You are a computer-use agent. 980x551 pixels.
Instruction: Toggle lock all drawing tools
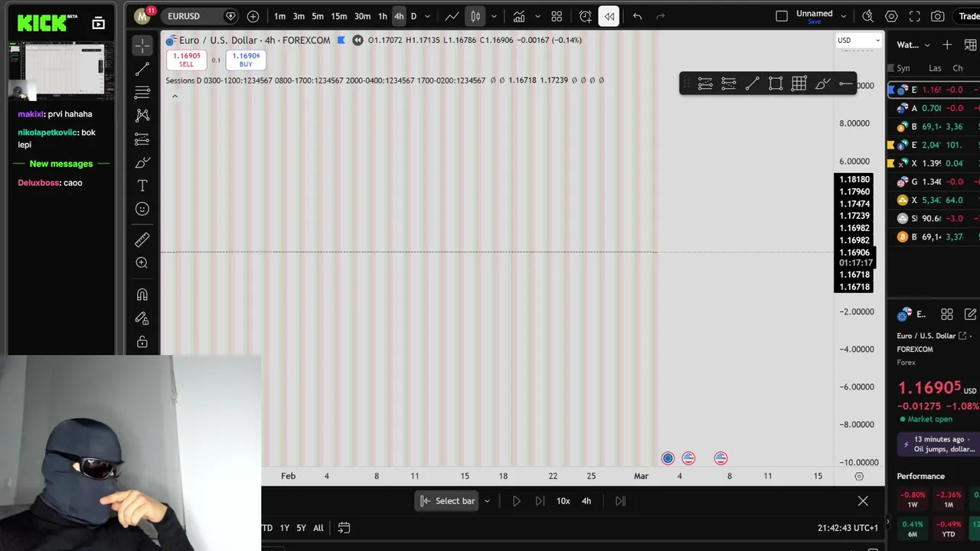[x=142, y=342]
